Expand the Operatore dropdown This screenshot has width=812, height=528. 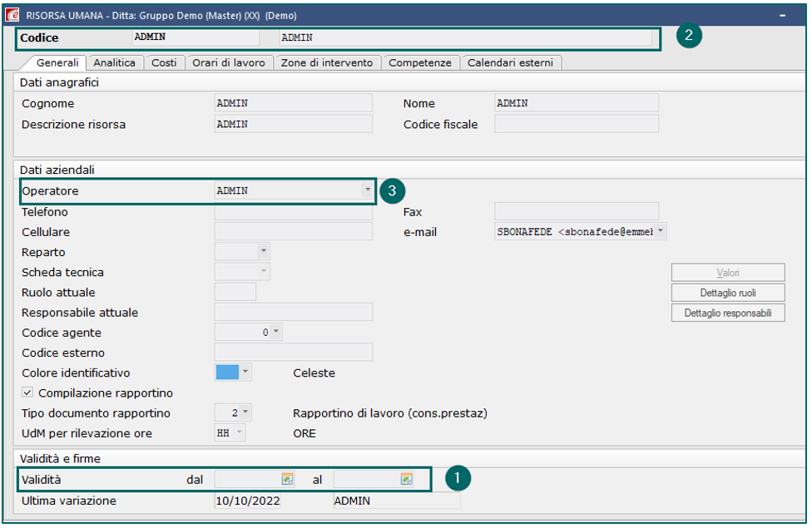367,190
